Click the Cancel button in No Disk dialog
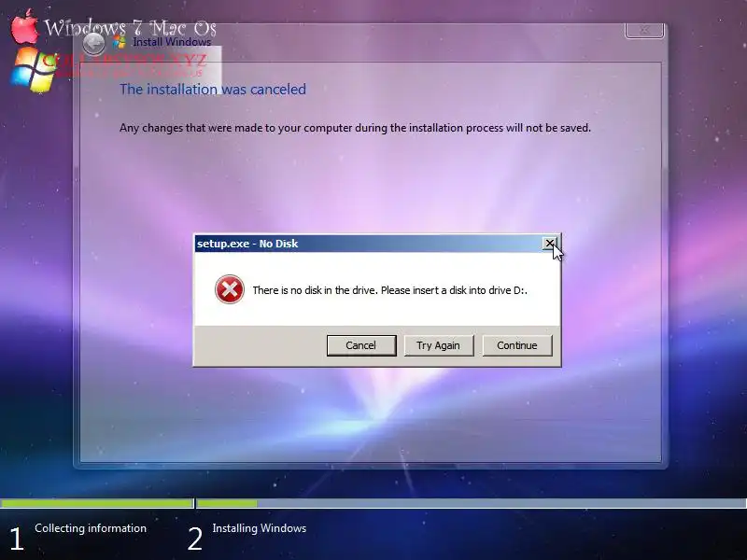The image size is (747, 560). (x=361, y=345)
